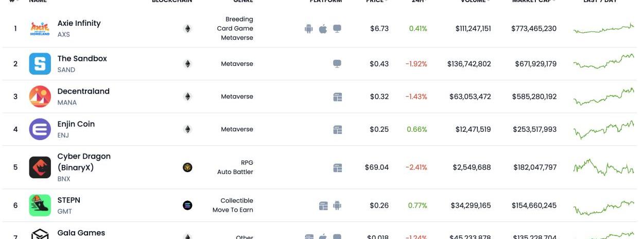Click web platform icon in Decentraland row

[x=338, y=97]
